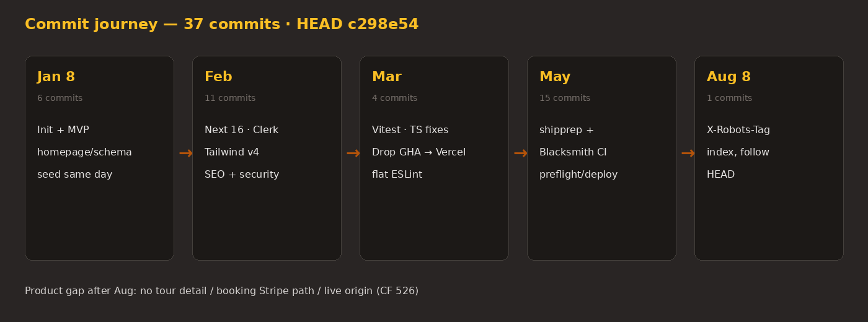Viewport: 868px width, 322px height.
Task: Click the arrow between Jan 8 and Feb
Action: tap(185, 153)
